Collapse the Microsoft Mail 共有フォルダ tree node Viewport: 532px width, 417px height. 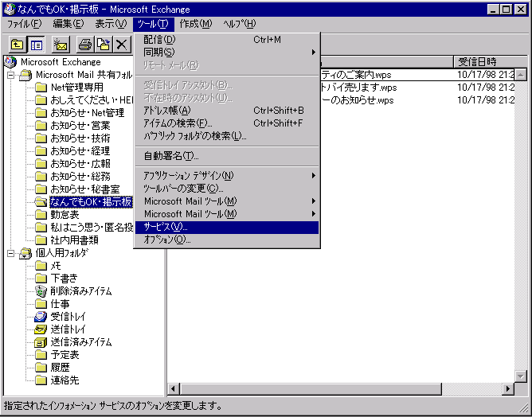[x=10, y=75]
